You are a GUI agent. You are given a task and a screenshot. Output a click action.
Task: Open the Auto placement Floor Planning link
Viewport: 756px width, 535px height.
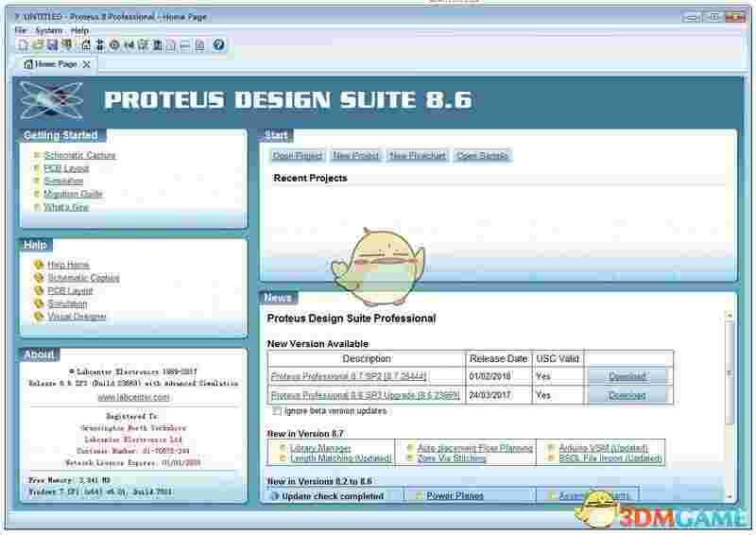475,448
